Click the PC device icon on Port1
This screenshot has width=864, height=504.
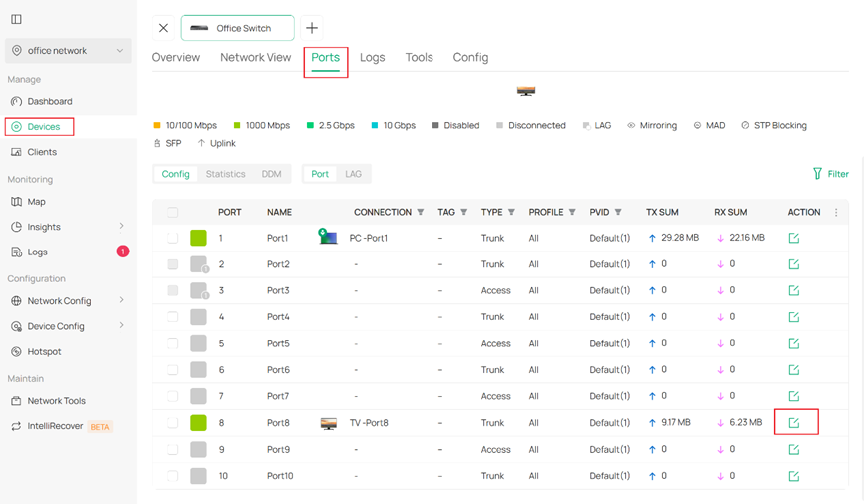[x=328, y=238]
